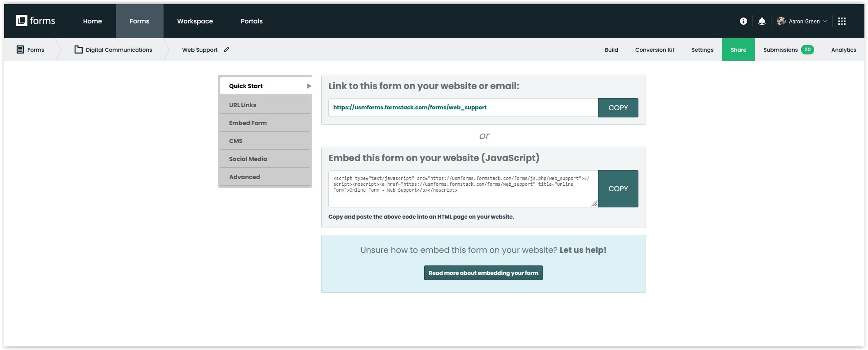Click Aaron Green profile avatar
Image resolution: width=868 pixels, height=350 pixels.
point(781,21)
